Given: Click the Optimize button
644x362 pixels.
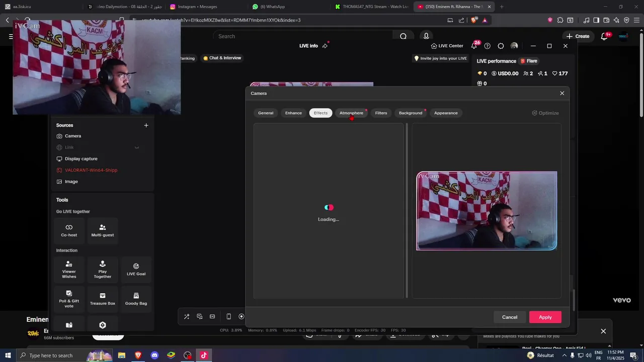Looking at the screenshot, I should click(x=545, y=113).
